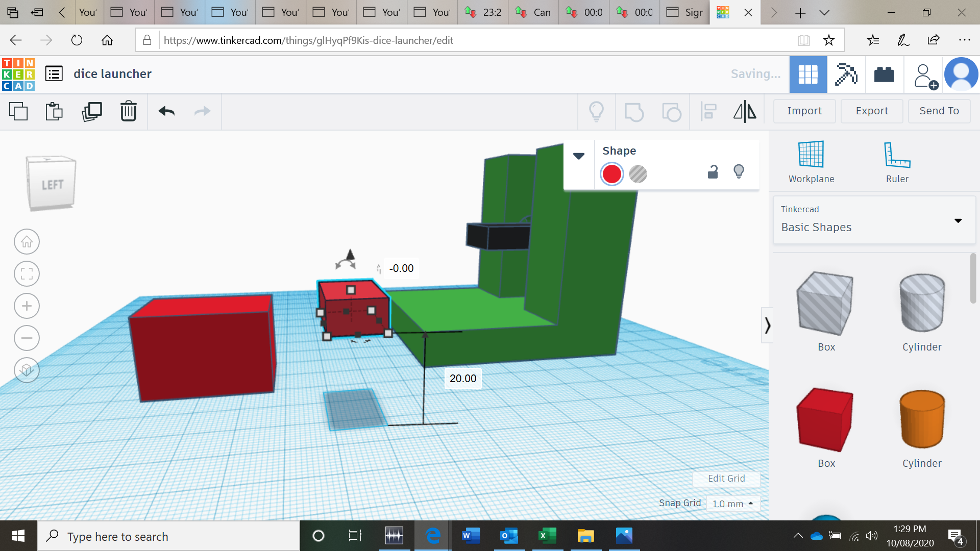Open Edit Grid settings

pos(726,478)
